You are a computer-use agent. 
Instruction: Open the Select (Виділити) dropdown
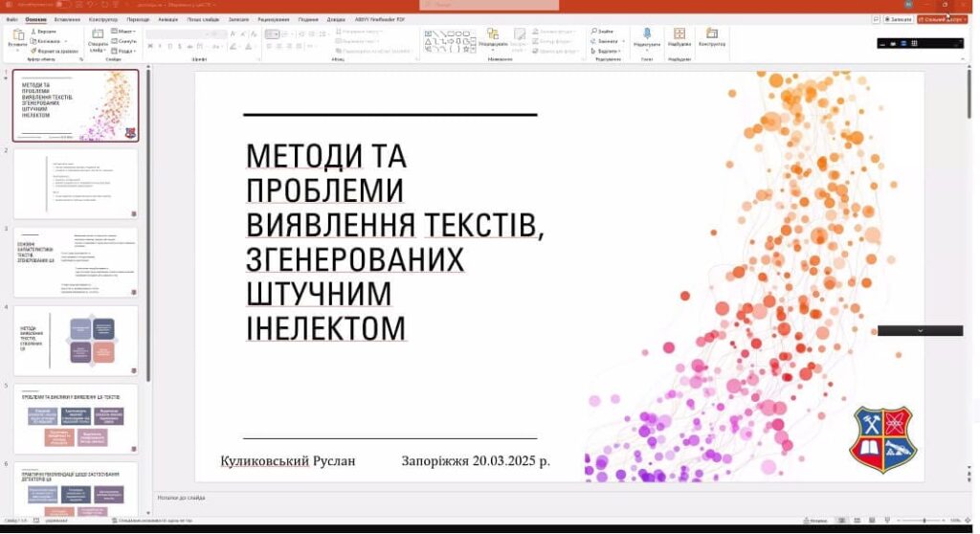[608, 51]
